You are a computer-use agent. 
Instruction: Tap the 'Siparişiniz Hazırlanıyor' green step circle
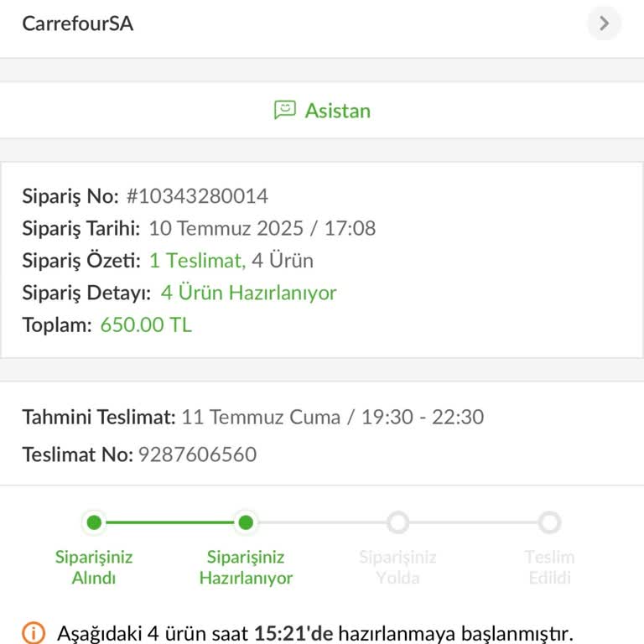click(246, 522)
